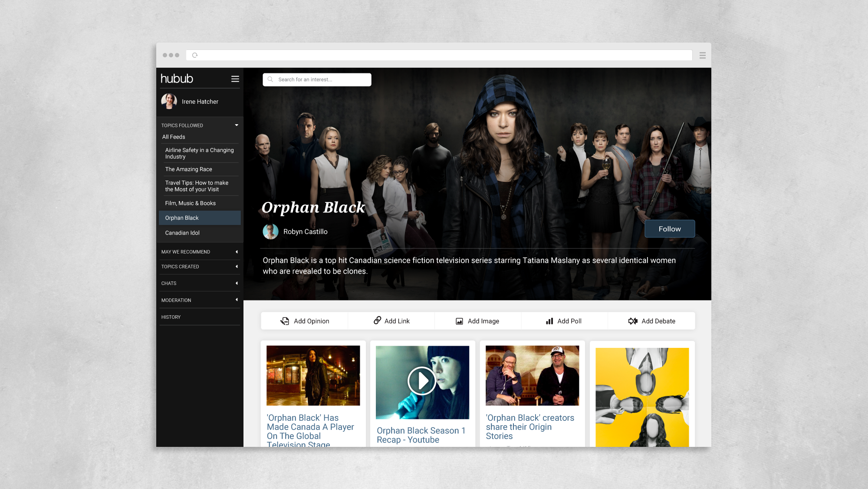Click the Search for an interest field
The image size is (868, 489).
point(317,79)
